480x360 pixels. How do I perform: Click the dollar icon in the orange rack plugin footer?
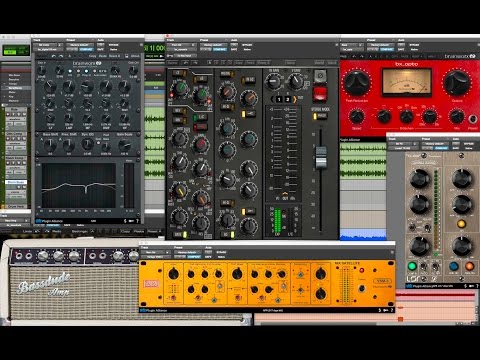(x=380, y=310)
